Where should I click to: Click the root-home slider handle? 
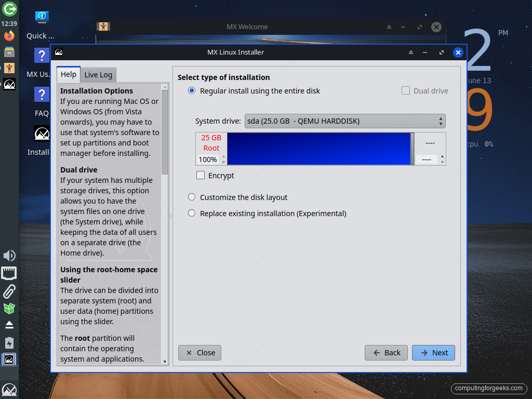[412, 149]
